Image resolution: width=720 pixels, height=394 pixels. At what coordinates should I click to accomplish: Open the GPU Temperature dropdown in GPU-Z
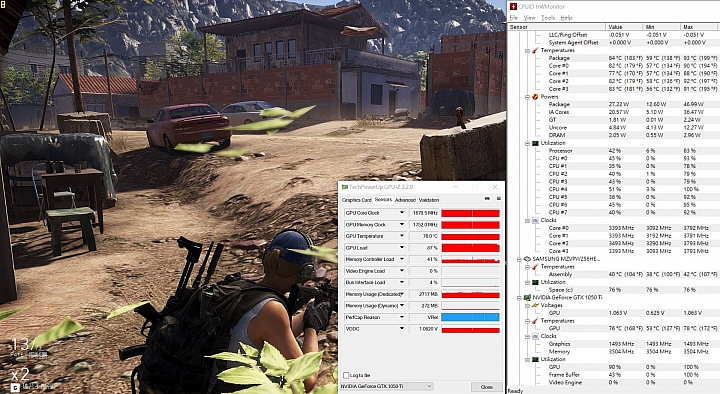click(402, 236)
